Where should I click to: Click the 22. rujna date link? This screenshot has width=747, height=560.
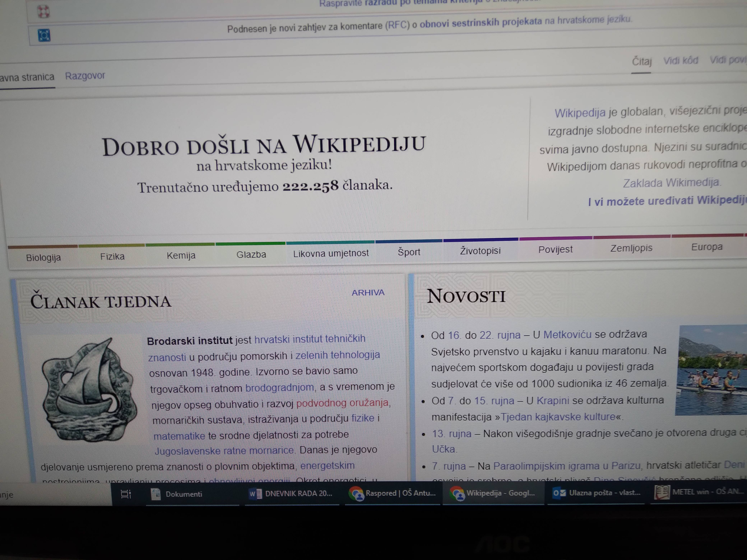tap(500, 335)
